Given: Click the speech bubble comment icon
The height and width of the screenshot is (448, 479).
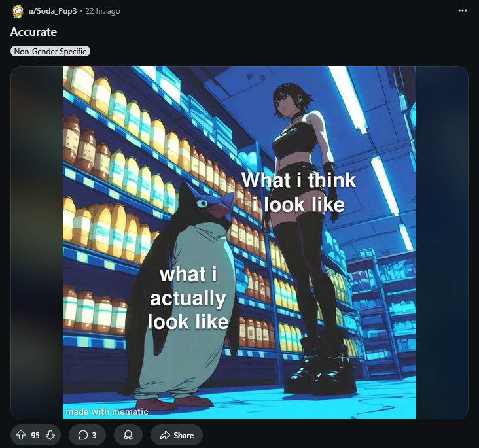Looking at the screenshot, I should [82, 435].
